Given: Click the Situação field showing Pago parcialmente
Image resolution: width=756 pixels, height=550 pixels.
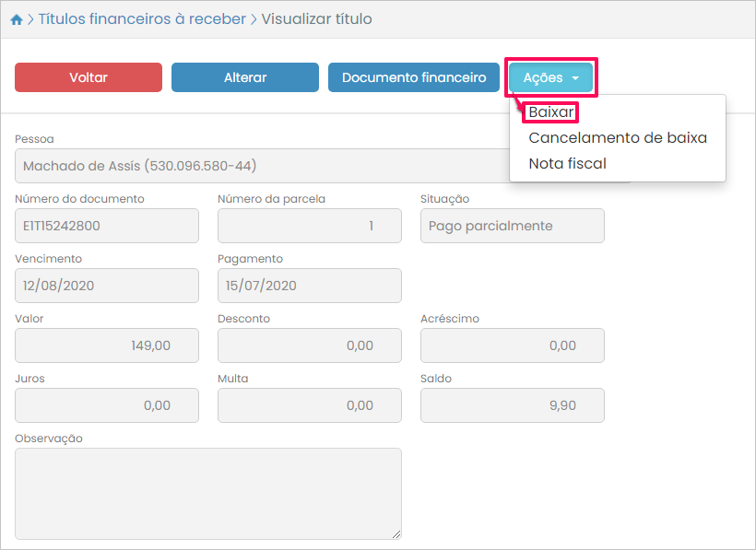Looking at the screenshot, I should click(512, 226).
